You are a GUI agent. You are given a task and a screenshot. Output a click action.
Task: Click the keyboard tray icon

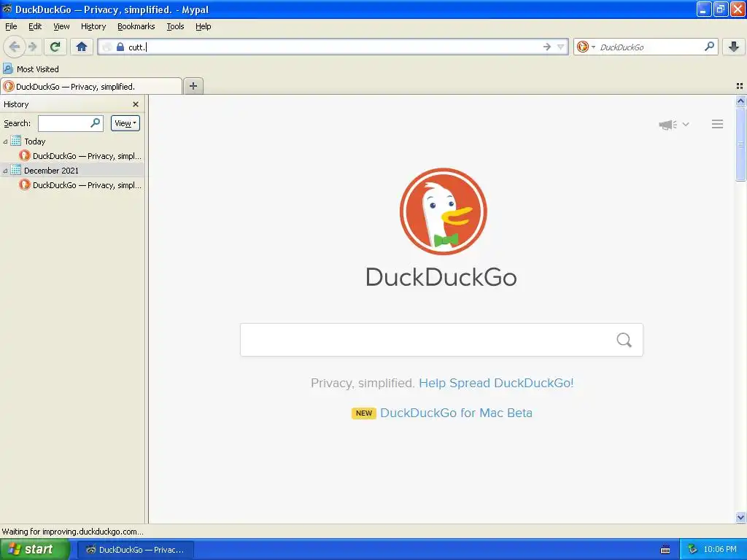[x=665, y=550]
